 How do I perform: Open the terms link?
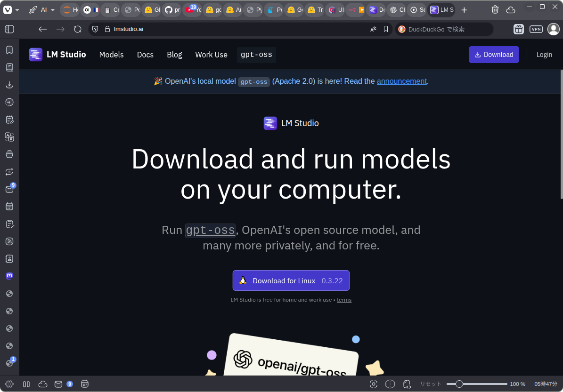pos(344,300)
